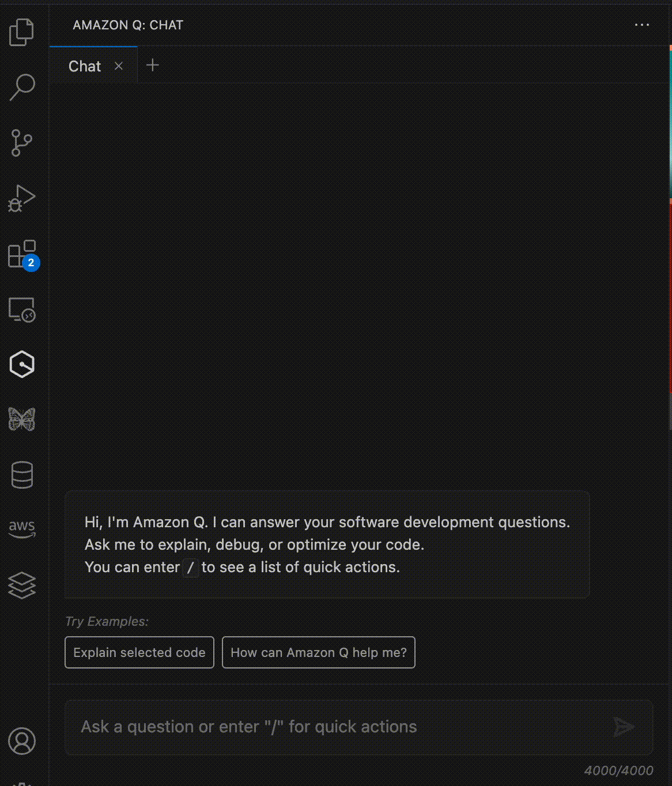Open a new chat tab with plus
This screenshot has height=786, width=672.
coord(152,65)
